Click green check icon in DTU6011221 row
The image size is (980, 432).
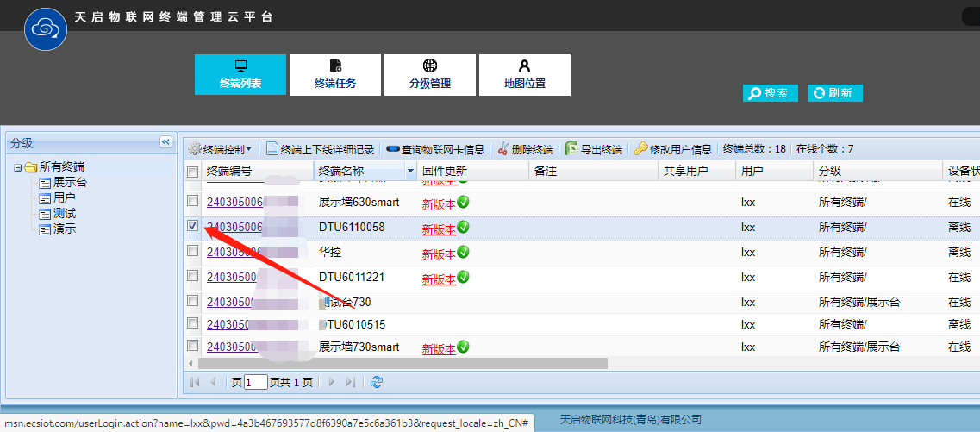point(463,276)
